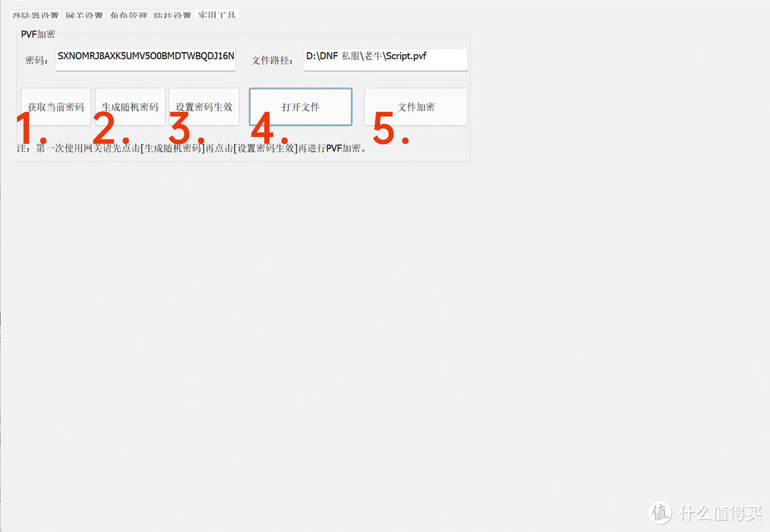Open the 网关设置 tab
Screen dimensions: 770x532
click(x=84, y=15)
